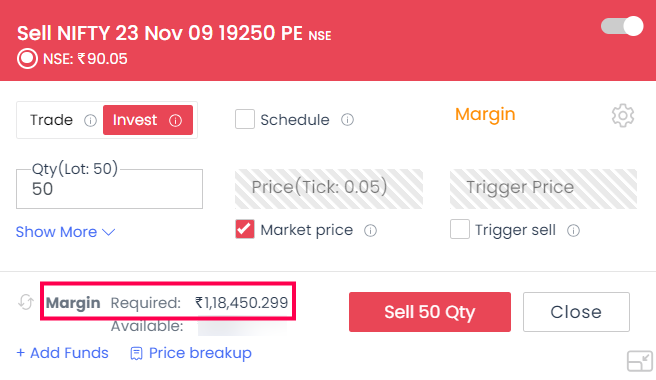
Task: View info icon beside Market price
Action: (x=370, y=231)
